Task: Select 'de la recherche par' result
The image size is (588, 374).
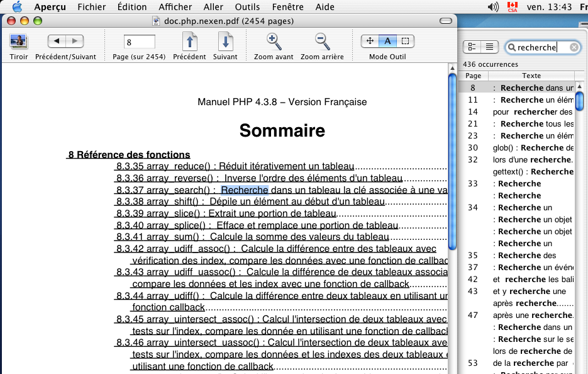Action: tap(516, 363)
